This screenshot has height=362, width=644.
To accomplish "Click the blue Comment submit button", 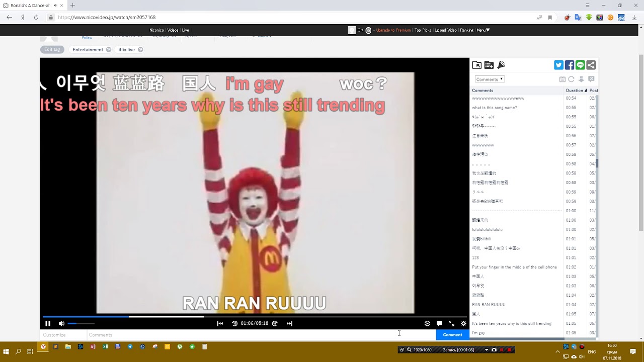I will [x=452, y=335].
